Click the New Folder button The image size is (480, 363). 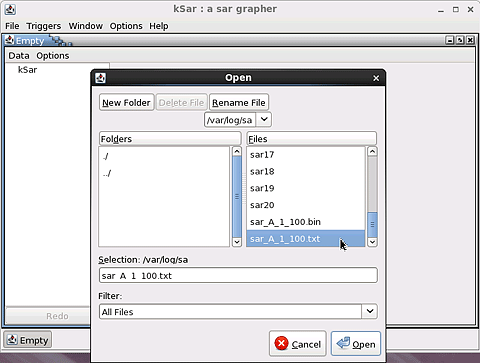[x=126, y=103]
